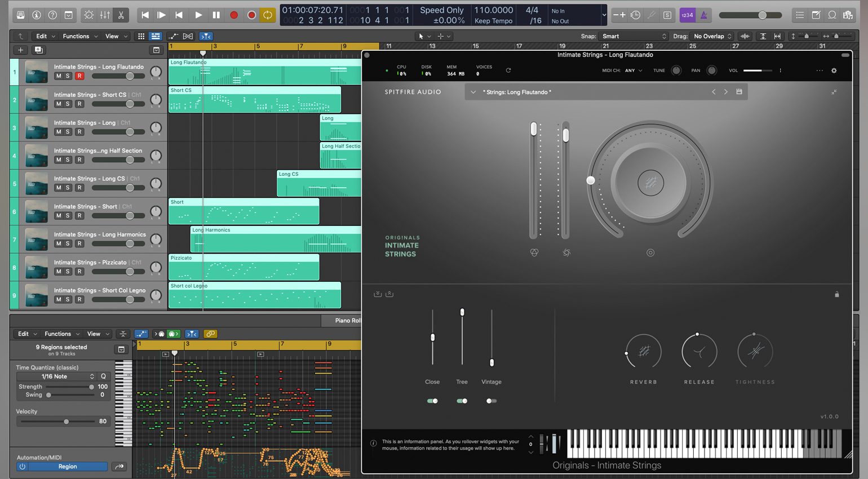Toggle the Editors scissors icon
868x479 pixels.
click(121, 15)
